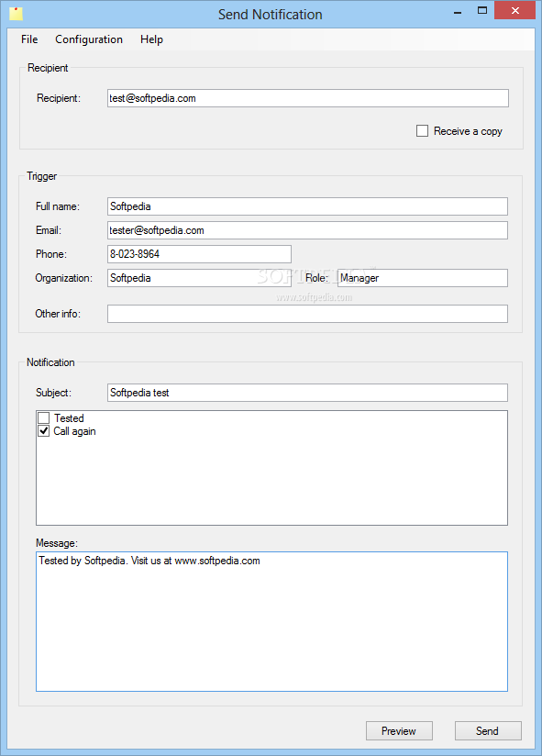The width and height of the screenshot is (542, 756).
Task: Click inside the Message text area
Action: click(x=271, y=621)
